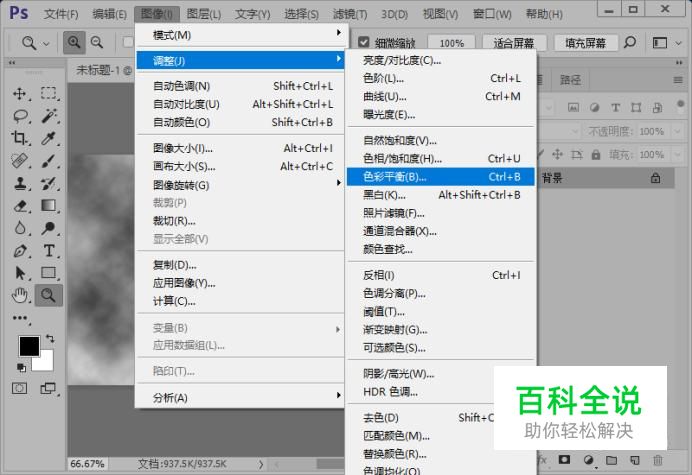Select the Eraser tool
This screenshot has width=692, height=475.
pos(20,206)
